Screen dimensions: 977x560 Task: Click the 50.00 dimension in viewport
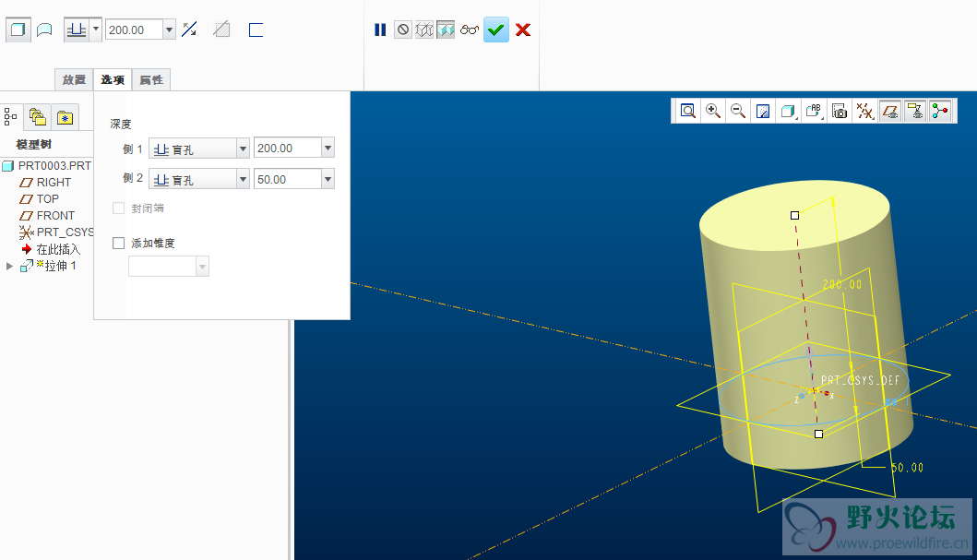point(907,467)
